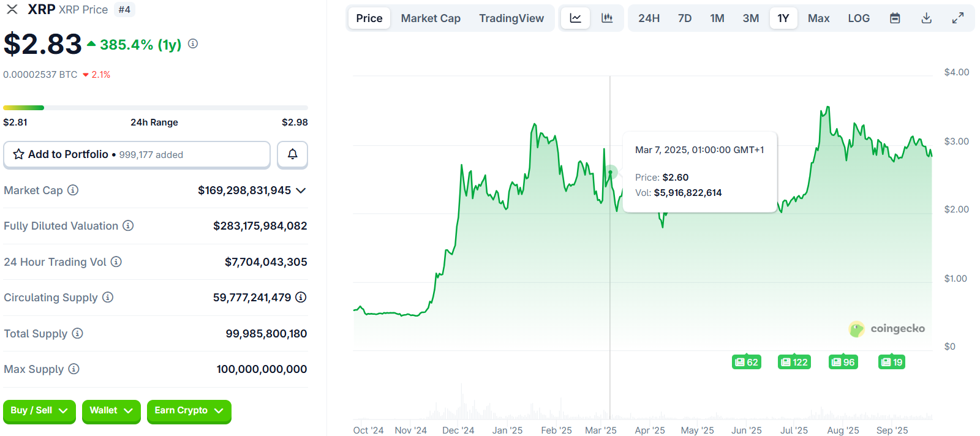Switch to the Market Cap chart tab
980x436 pixels.
pos(431,18)
